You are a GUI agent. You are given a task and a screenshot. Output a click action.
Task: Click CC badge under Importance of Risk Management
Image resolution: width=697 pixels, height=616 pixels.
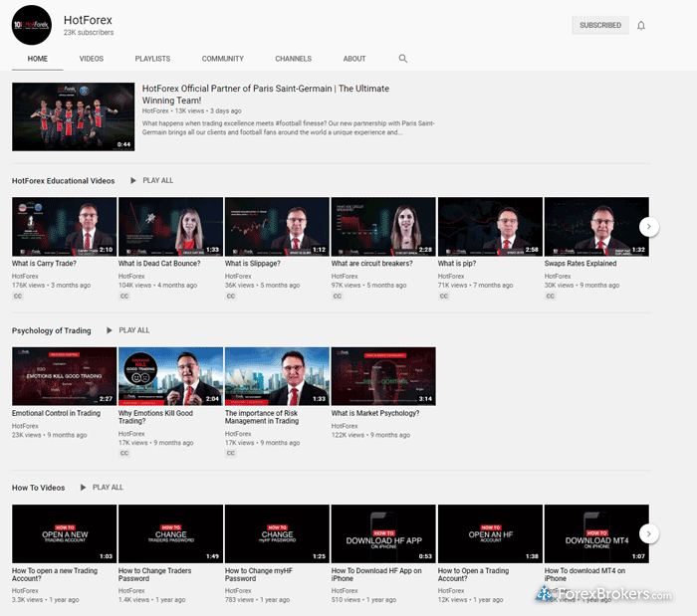coord(231,454)
